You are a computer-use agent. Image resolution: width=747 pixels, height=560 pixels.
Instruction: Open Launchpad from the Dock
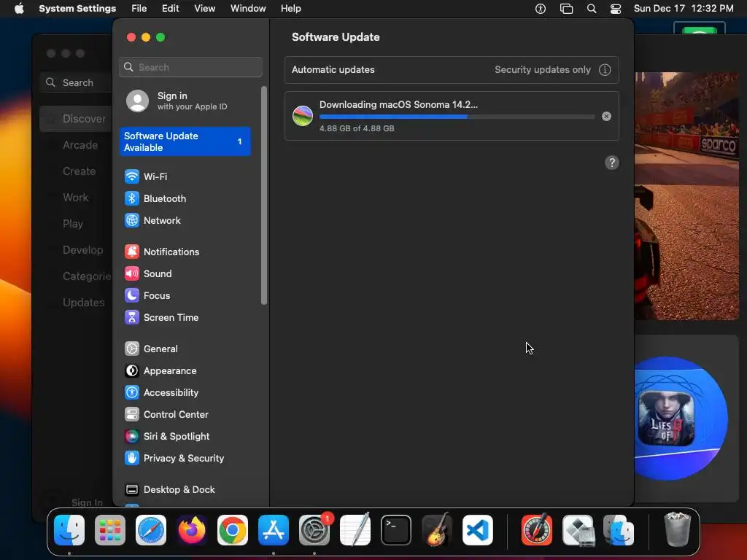[110, 530]
